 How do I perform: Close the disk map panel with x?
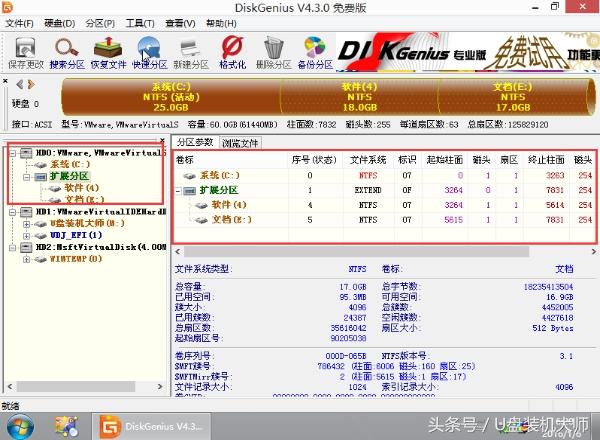5,81
